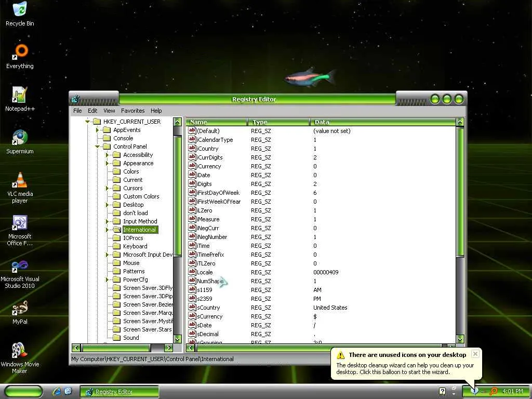Image resolution: width=532 pixels, height=399 pixels.
Task: Open the Help menu
Action: tap(156, 111)
